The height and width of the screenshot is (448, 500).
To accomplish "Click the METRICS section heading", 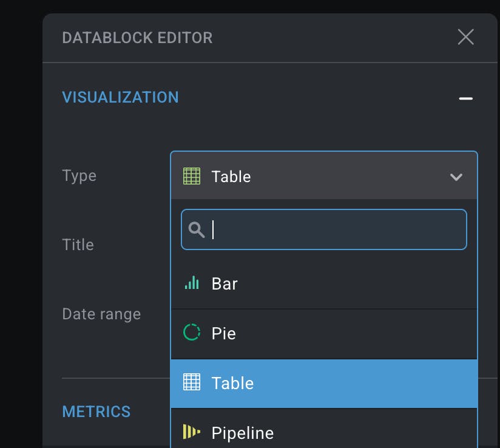I will 96,412.
